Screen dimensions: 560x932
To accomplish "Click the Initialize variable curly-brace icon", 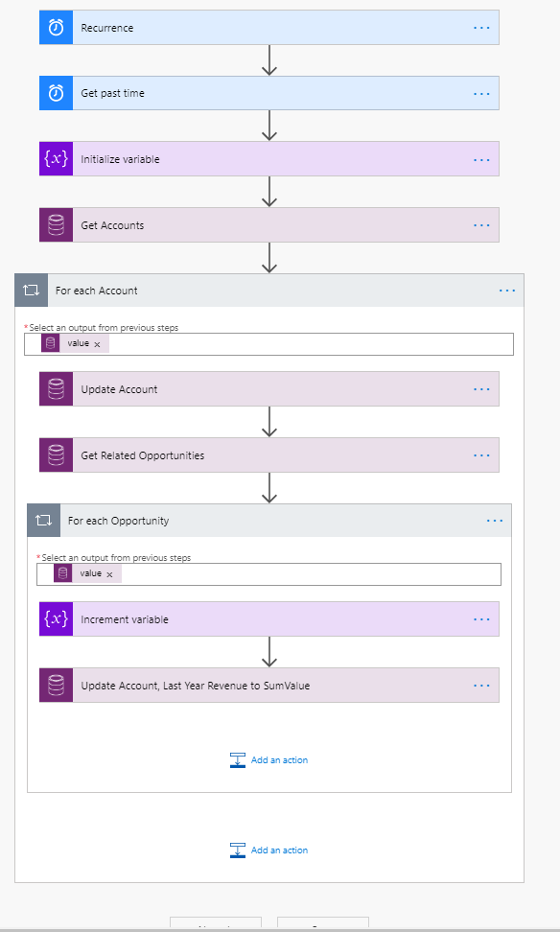I will pos(56,159).
